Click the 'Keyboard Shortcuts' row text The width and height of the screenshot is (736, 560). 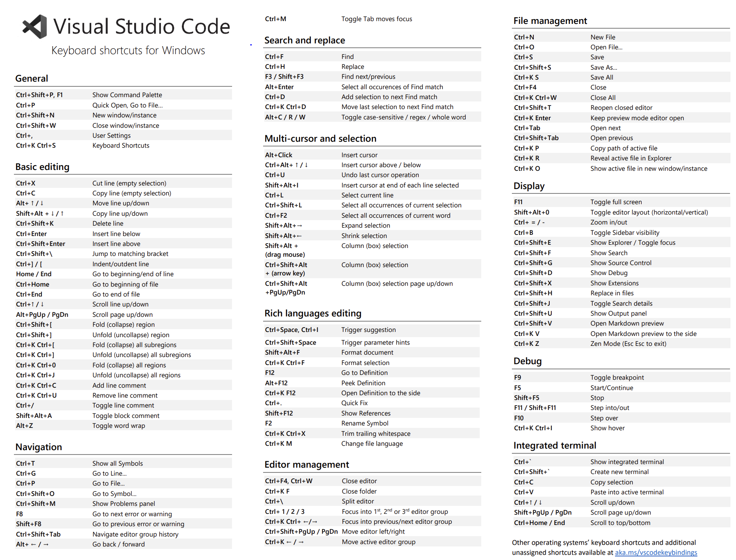pyautogui.click(x=121, y=145)
